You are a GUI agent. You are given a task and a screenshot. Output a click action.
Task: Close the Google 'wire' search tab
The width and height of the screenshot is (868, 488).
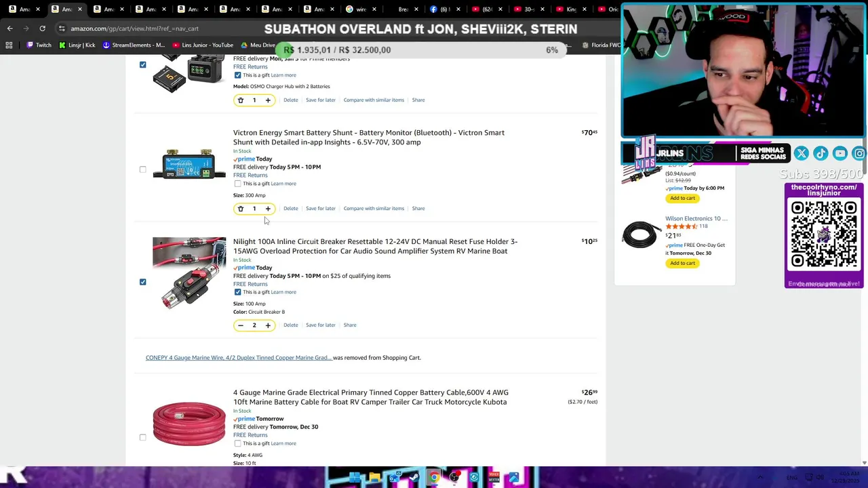pos(374,9)
